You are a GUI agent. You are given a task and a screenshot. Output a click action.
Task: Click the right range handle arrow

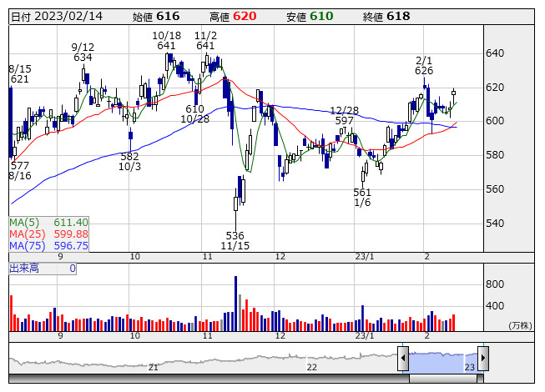483,358
